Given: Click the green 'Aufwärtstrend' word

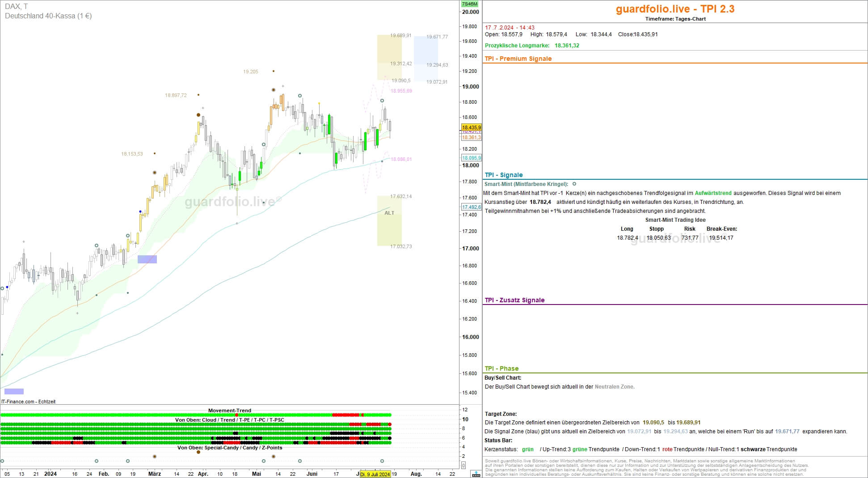Looking at the screenshot, I should tap(713, 193).
